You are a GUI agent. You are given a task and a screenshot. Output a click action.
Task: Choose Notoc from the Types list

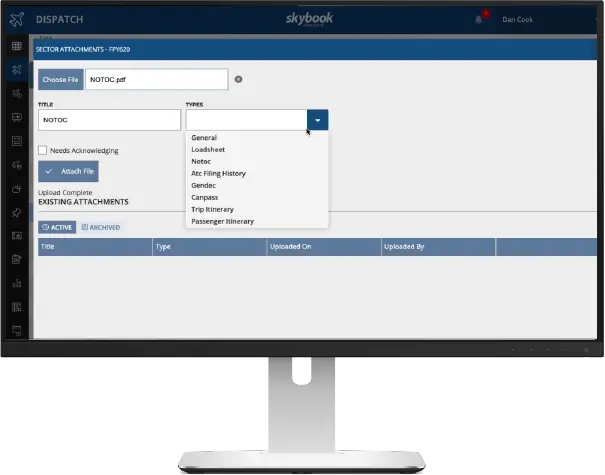pos(201,161)
